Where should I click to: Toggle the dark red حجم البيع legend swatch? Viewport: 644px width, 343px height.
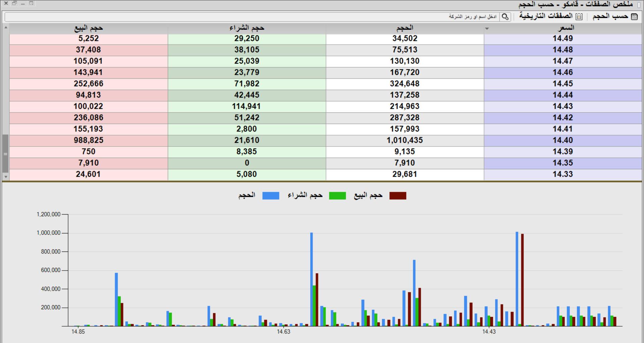pyautogui.click(x=397, y=196)
